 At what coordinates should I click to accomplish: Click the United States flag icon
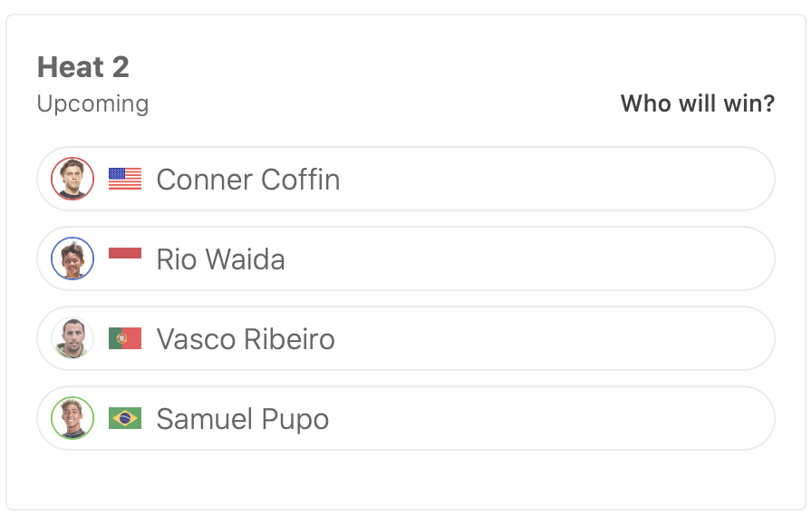pos(125,179)
